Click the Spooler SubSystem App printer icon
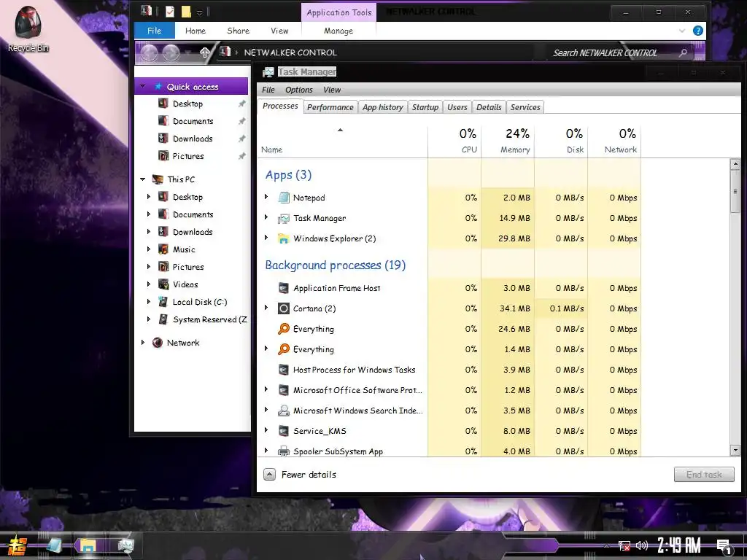Image resolution: width=747 pixels, height=560 pixels. coord(284,451)
